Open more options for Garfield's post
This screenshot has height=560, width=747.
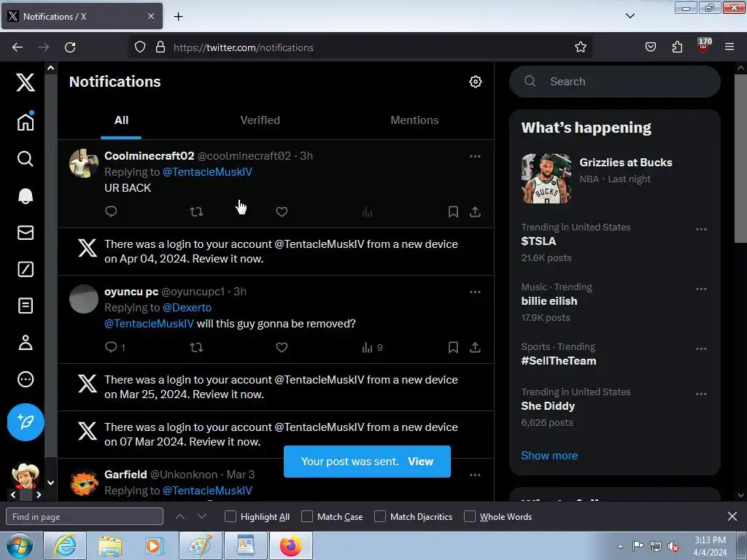pyautogui.click(x=475, y=475)
